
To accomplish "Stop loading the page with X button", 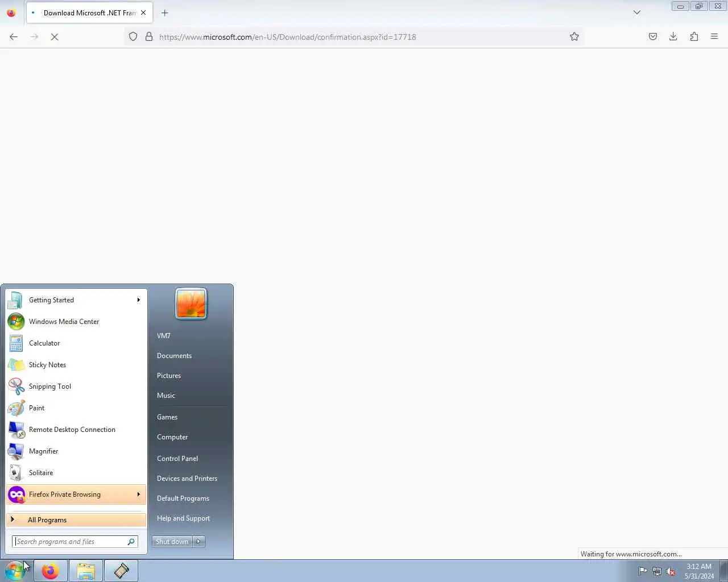I will [x=55, y=36].
